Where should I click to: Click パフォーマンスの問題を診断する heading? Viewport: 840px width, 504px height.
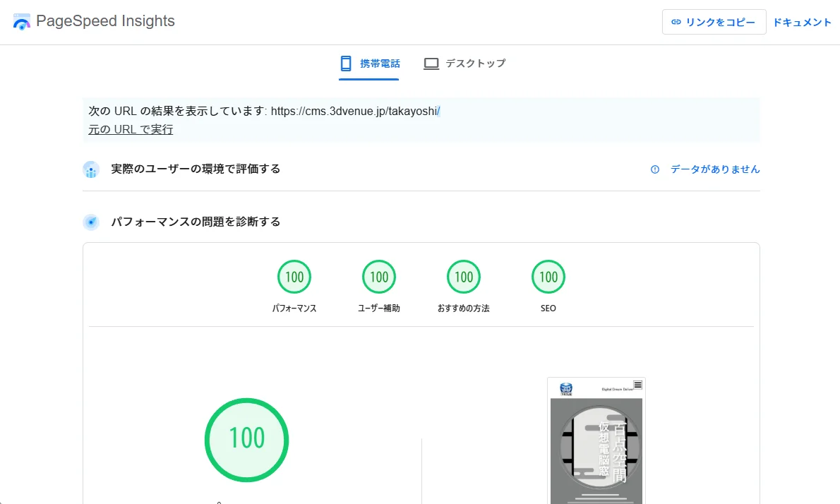[196, 222]
